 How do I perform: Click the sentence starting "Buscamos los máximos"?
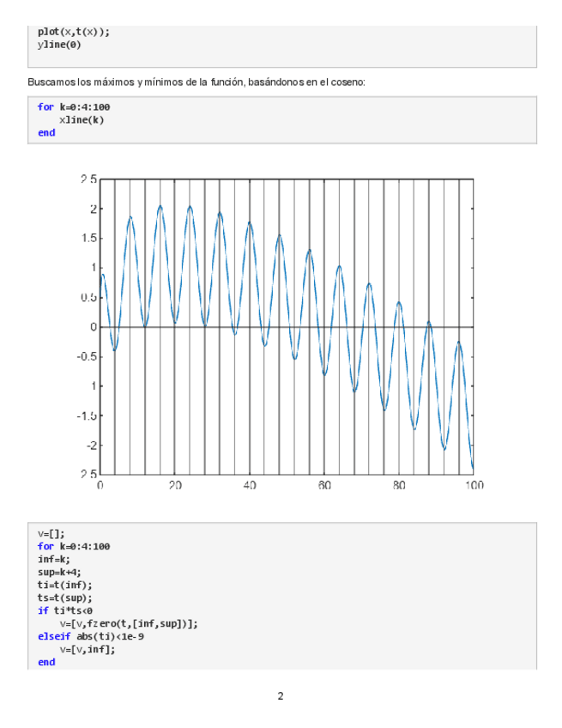(x=196, y=82)
